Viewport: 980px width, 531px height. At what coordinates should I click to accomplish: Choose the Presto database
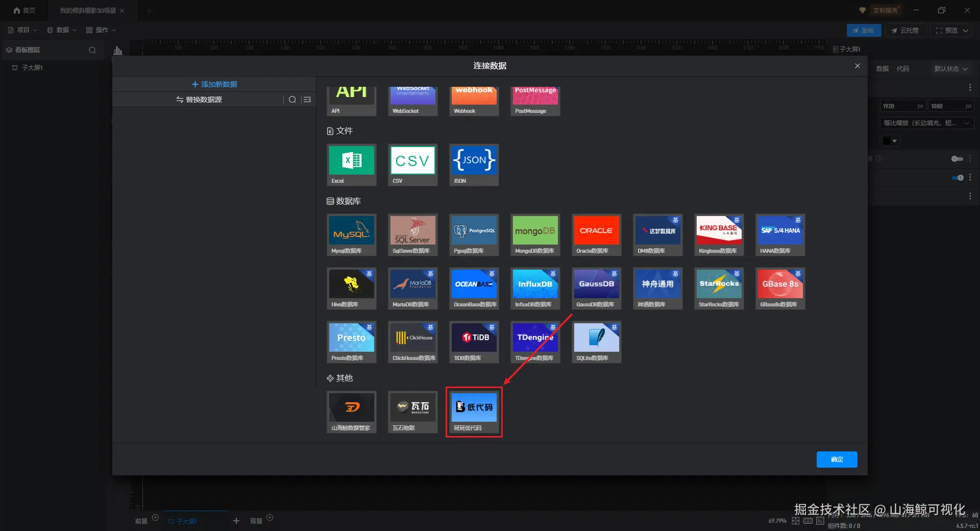pos(351,342)
